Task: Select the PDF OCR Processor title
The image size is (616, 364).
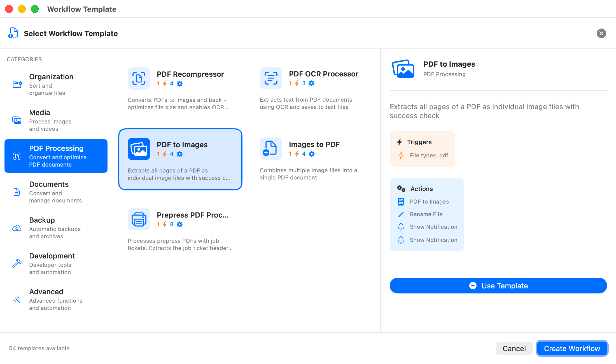Action: (324, 74)
